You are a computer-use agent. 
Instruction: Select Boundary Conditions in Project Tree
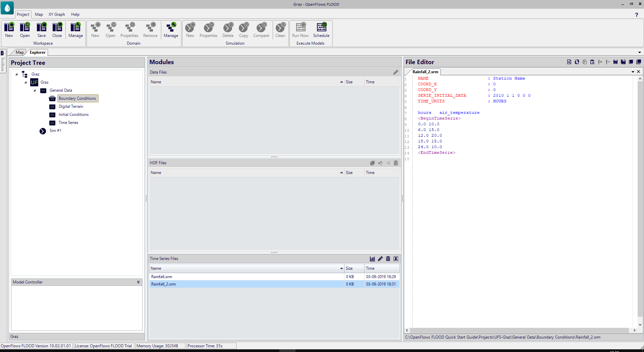77,98
